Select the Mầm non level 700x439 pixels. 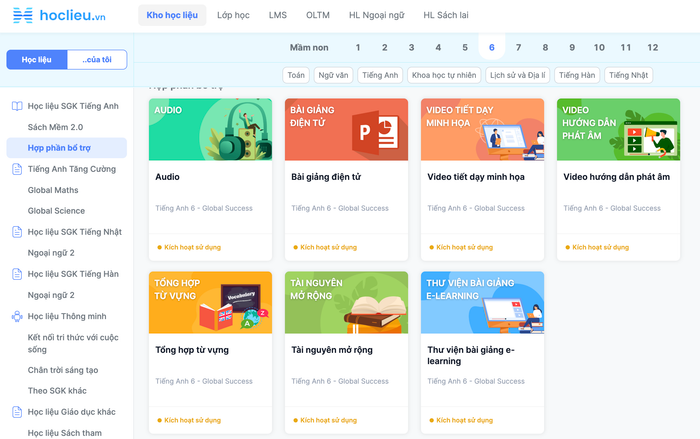coord(309,47)
